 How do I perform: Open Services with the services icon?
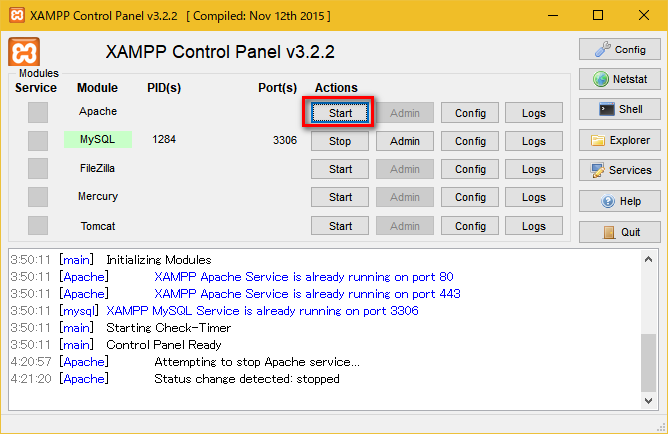click(x=619, y=170)
